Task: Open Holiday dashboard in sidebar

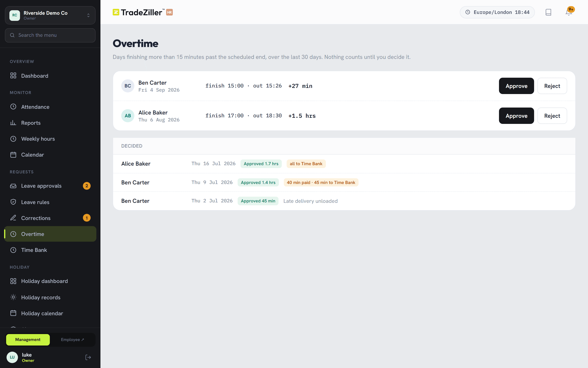Action: (x=50, y=281)
